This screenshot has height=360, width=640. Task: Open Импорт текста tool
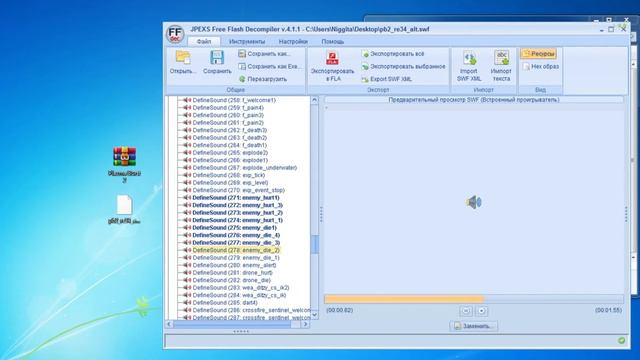[x=501, y=66]
